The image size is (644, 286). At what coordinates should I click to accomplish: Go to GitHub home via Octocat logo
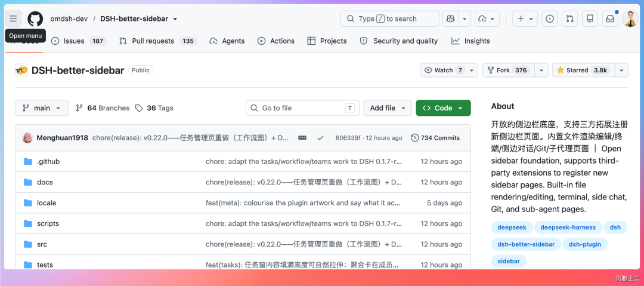(x=35, y=19)
